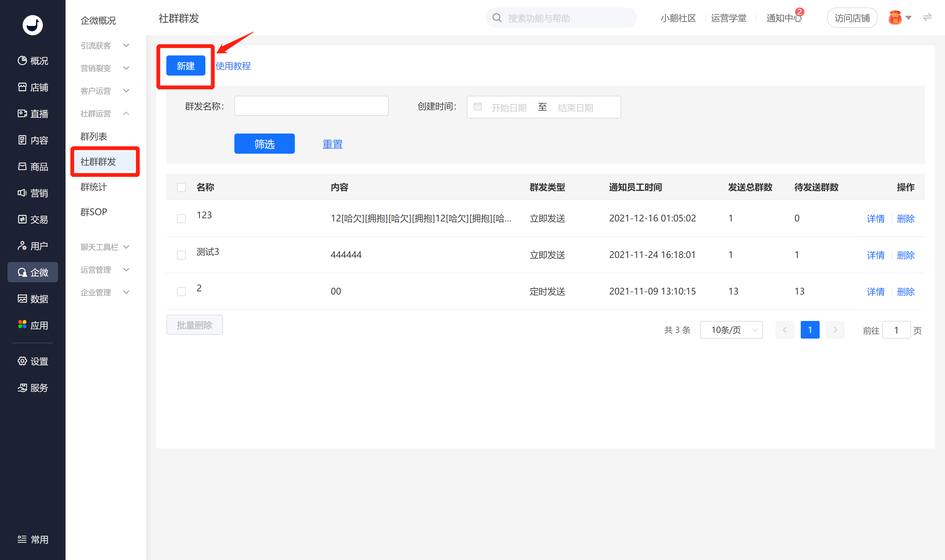Click the platform logo at top left
Screen dimensions: 945x560
tap(32, 25)
